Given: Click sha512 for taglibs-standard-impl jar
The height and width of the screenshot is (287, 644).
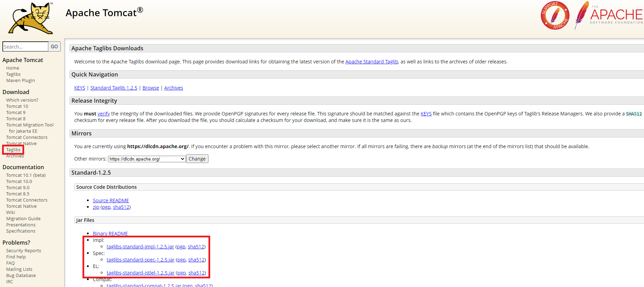Looking at the screenshot, I should pos(196,247).
